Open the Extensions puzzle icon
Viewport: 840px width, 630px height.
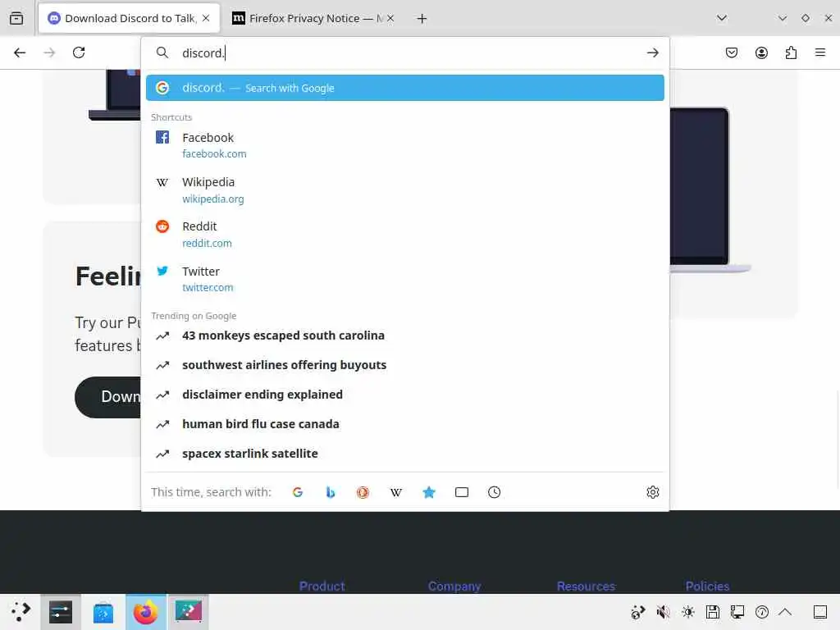tap(791, 52)
